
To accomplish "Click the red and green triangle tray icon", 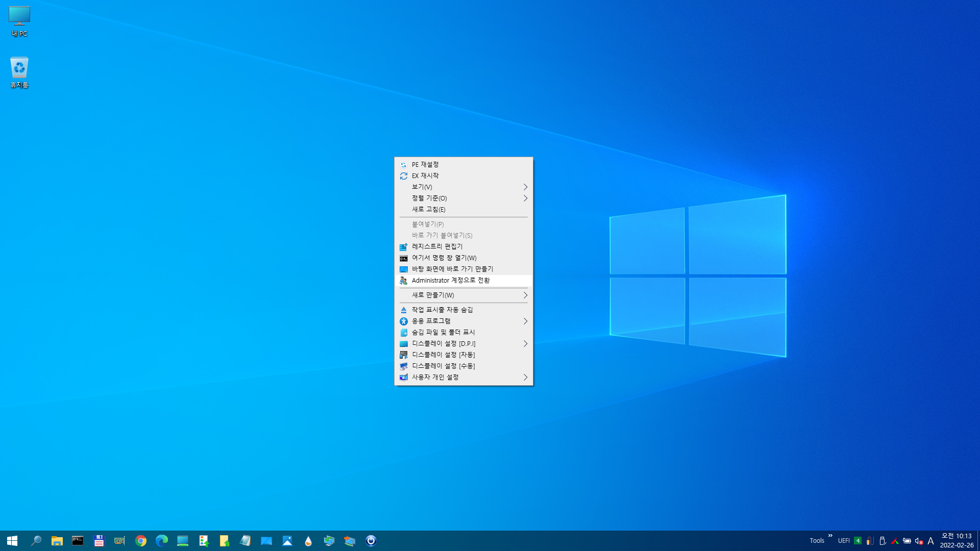I will [895, 541].
